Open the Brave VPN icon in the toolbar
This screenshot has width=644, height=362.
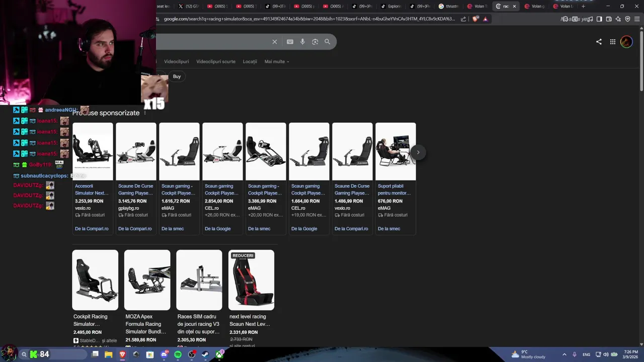627,19
